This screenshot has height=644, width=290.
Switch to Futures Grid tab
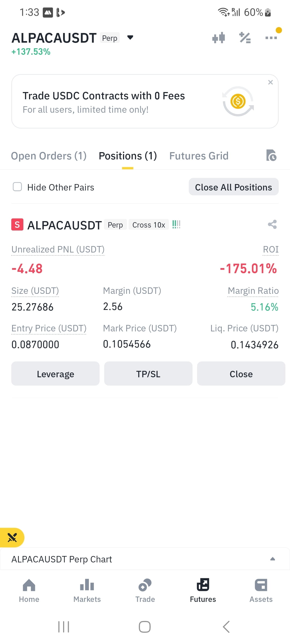pos(199,156)
